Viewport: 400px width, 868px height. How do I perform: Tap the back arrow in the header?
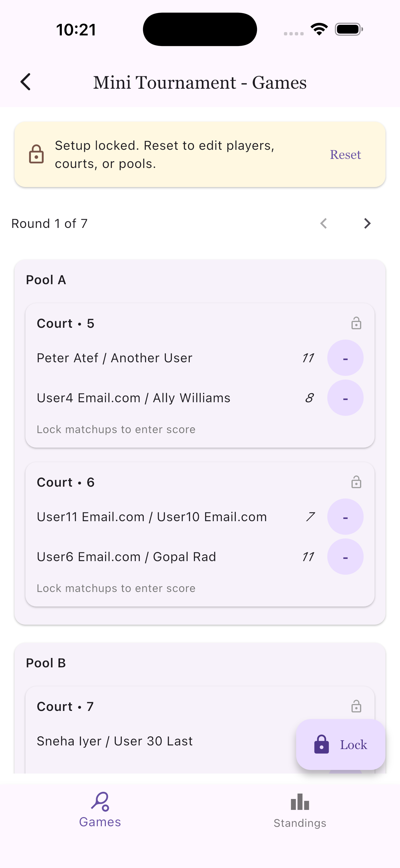[26, 82]
